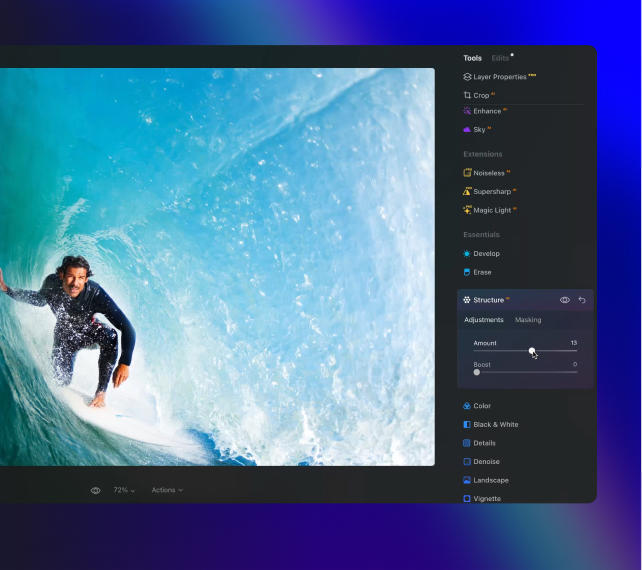The width and height of the screenshot is (642, 570).
Task: Open the Actions dropdown menu
Action: (x=167, y=490)
